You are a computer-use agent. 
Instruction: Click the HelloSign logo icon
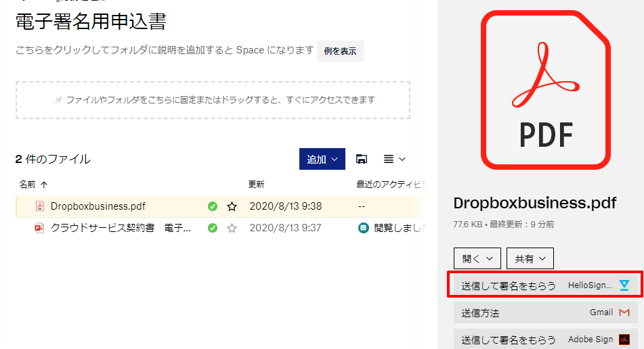[624, 285]
